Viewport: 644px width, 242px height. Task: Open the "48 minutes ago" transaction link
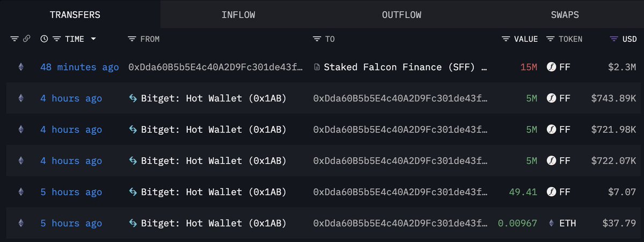(79, 68)
